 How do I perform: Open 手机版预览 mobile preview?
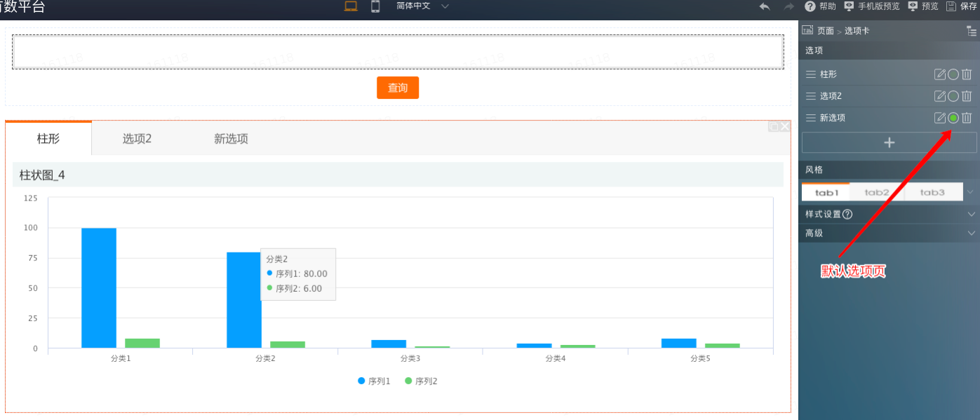click(x=871, y=6)
